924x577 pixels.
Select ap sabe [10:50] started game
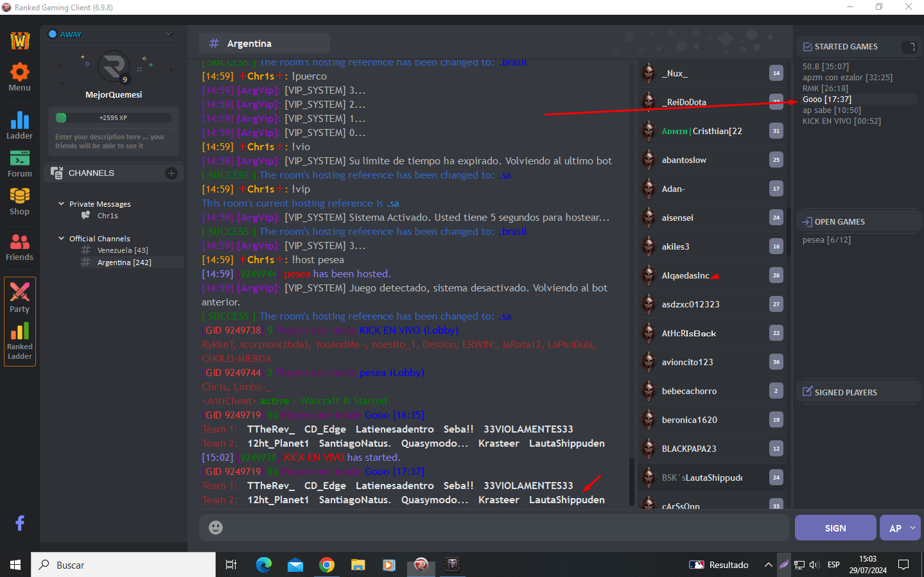(x=832, y=110)
